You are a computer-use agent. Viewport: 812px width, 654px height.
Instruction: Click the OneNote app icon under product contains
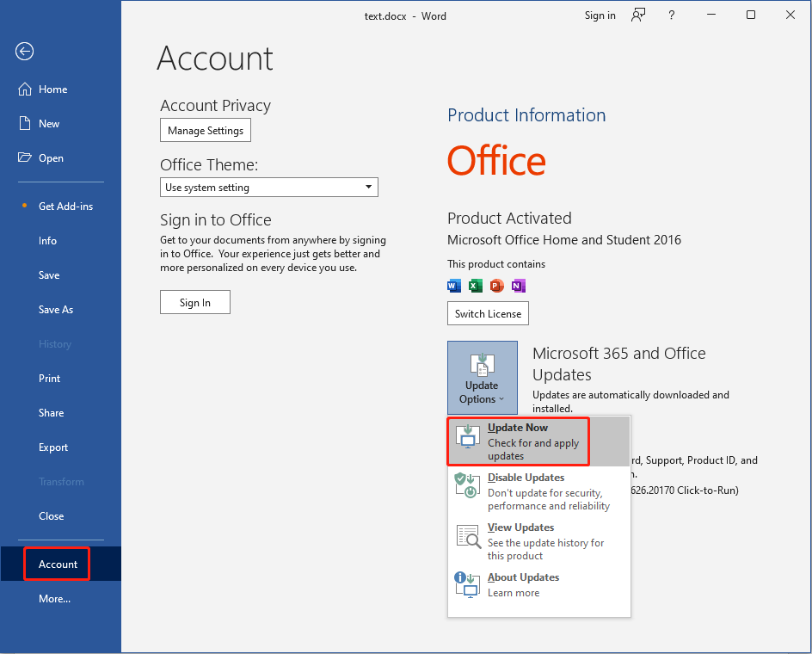519,286
